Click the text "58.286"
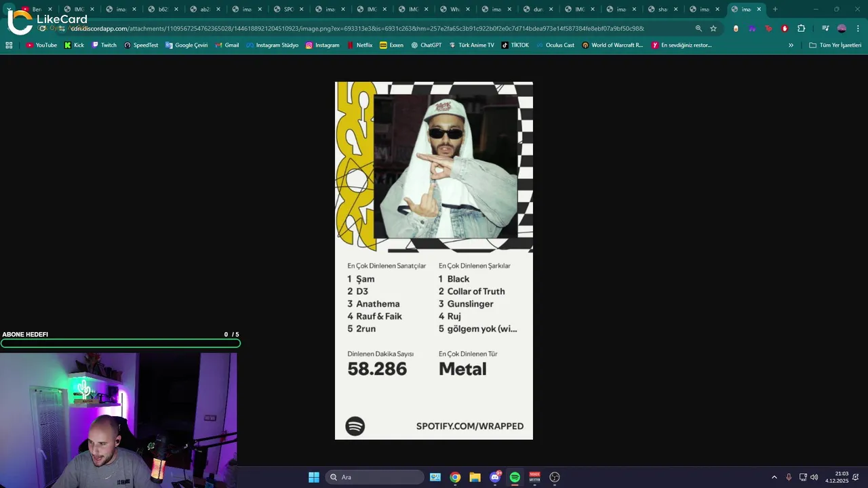The width and height of the screenshot is (868, 488). (377, 369)
